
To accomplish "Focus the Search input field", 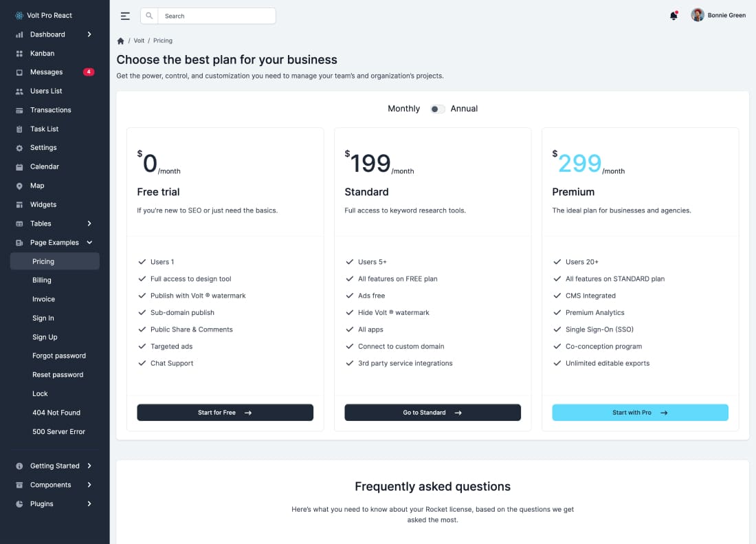I will click(x=216, y=16).
